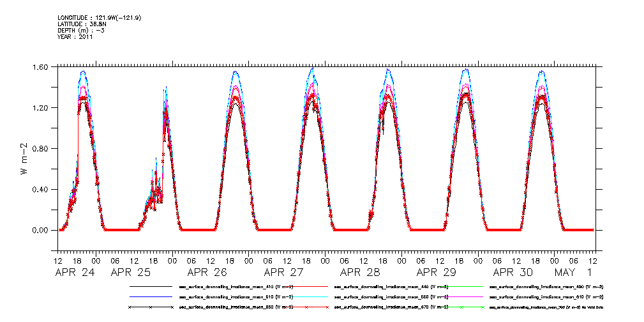Viewport: 644px width, 322px height.
Task: Click the green legend line with x markers
Action: pyautogui.click(x=461, y=307)
